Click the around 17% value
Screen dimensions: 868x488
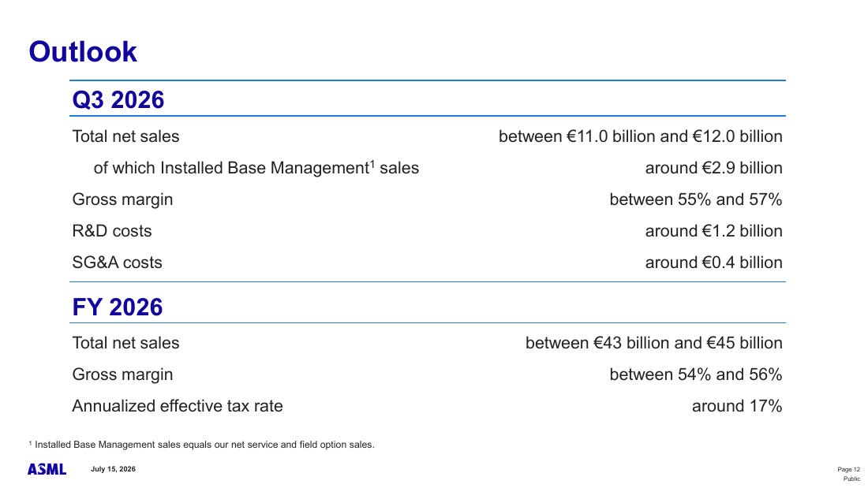pyautogui.click(x=737, y=406)
